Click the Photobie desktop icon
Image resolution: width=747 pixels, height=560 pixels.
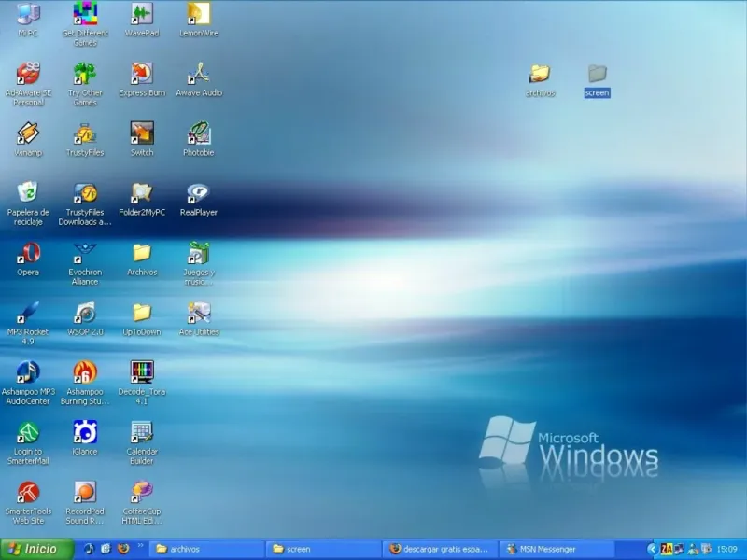point(198,133)
